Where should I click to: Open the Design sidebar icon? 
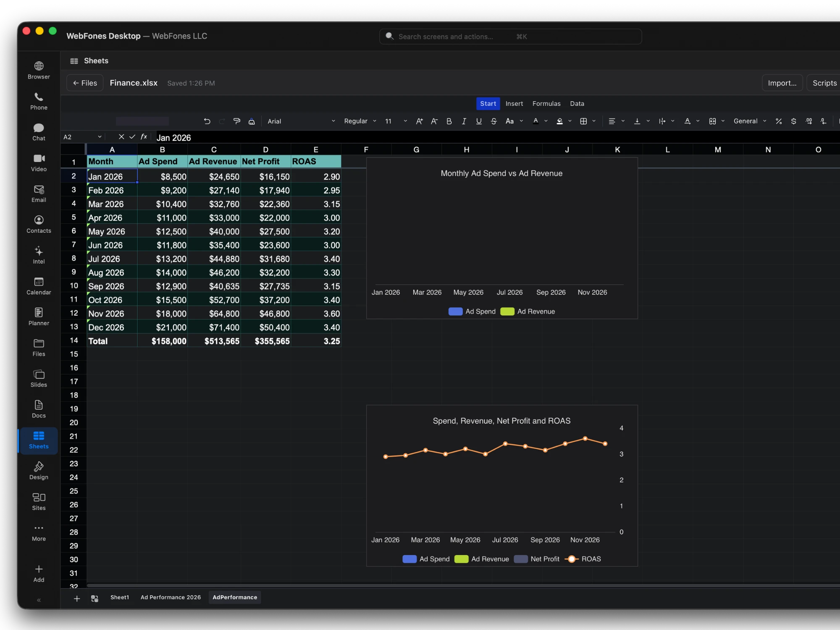[x=39, y=471]
